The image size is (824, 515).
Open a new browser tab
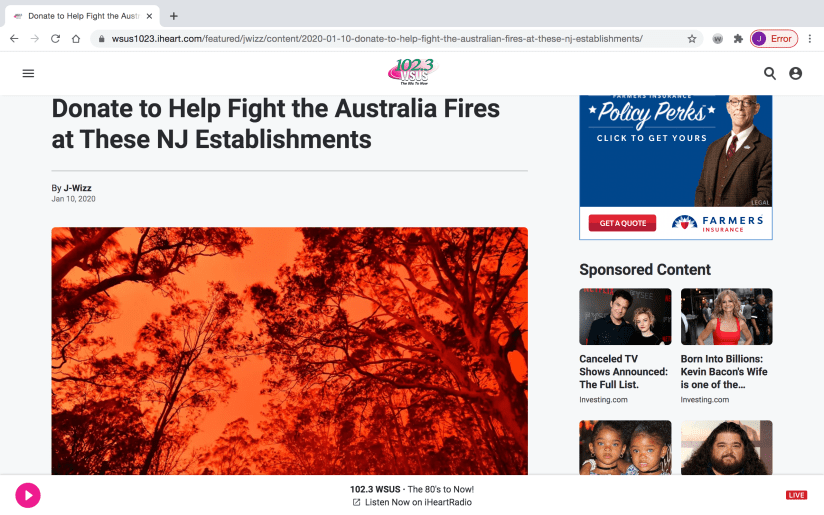coord(174,16)
